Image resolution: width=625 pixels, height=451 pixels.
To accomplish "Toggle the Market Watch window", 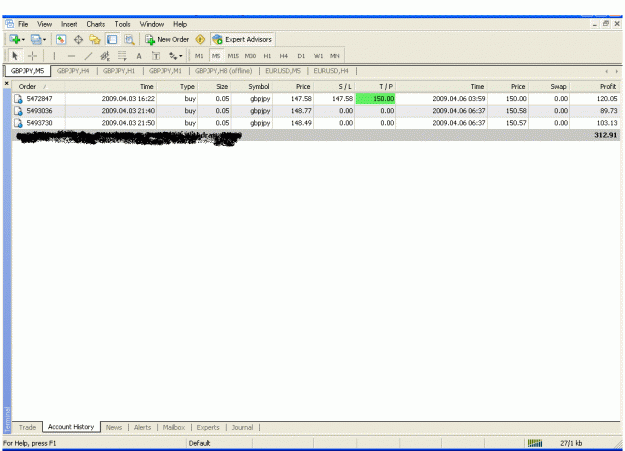I will click(61, 39).
